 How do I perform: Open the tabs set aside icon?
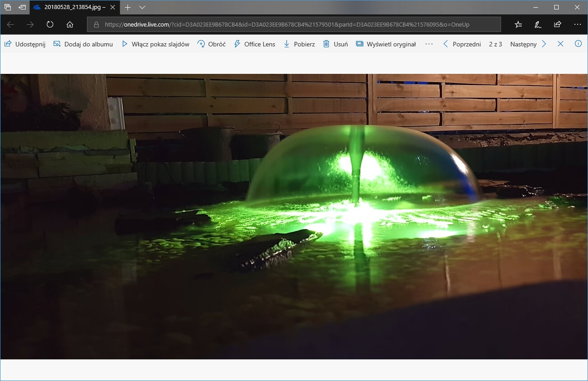(8, 7)
